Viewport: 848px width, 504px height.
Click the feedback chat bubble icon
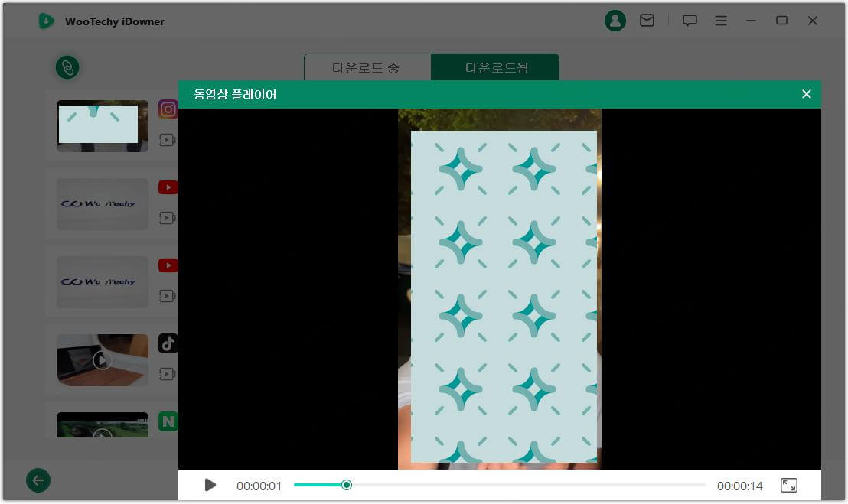coord(690,21)
